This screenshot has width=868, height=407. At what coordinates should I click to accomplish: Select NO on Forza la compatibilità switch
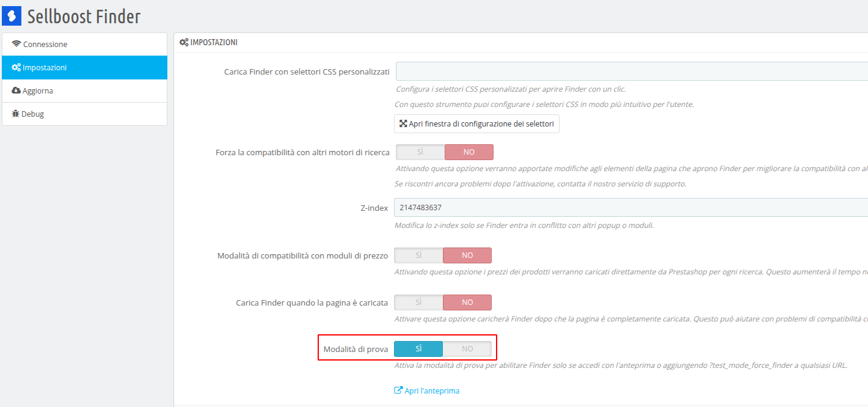coord(469,152)
